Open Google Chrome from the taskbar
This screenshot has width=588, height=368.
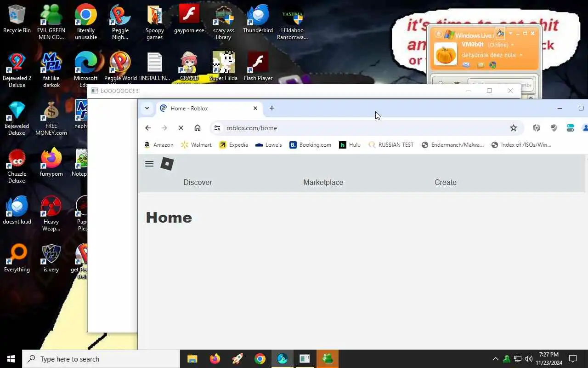pos(260,359)
